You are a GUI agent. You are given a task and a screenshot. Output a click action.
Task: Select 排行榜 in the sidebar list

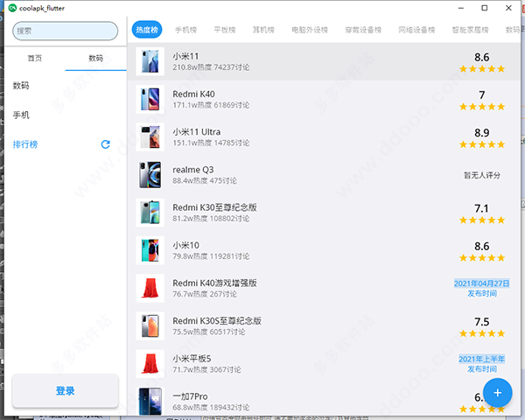pyautogui.click(x=25, y=144)
